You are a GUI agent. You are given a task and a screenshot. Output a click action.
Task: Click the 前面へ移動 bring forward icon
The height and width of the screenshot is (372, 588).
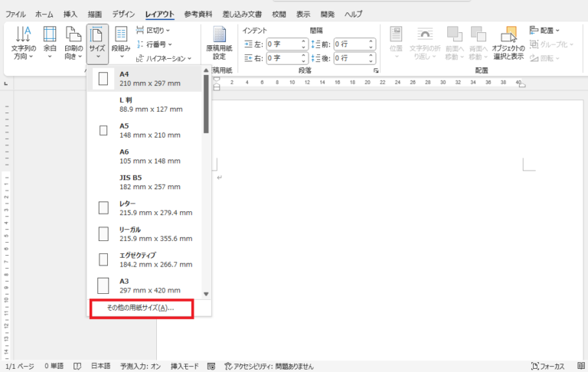[455, 43]
